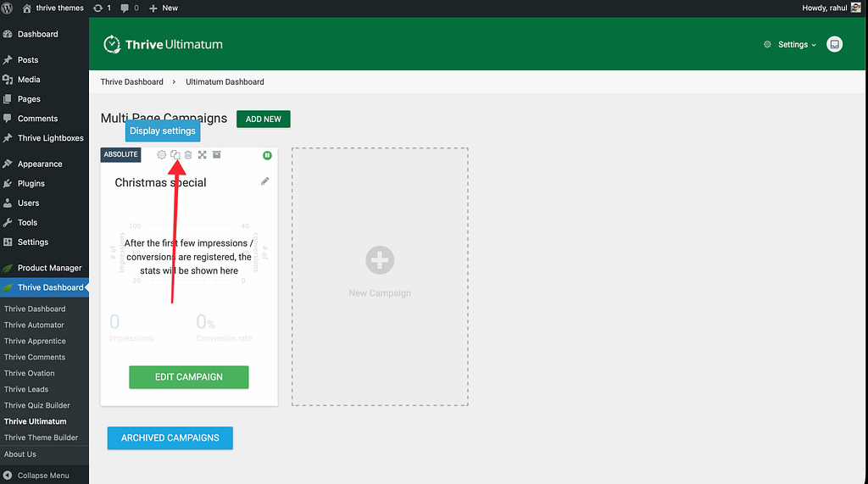The width and height of the screenshot is (868, 484).
Task: Edit the campaign name with pencil icon
Action: tap(264, 181)
